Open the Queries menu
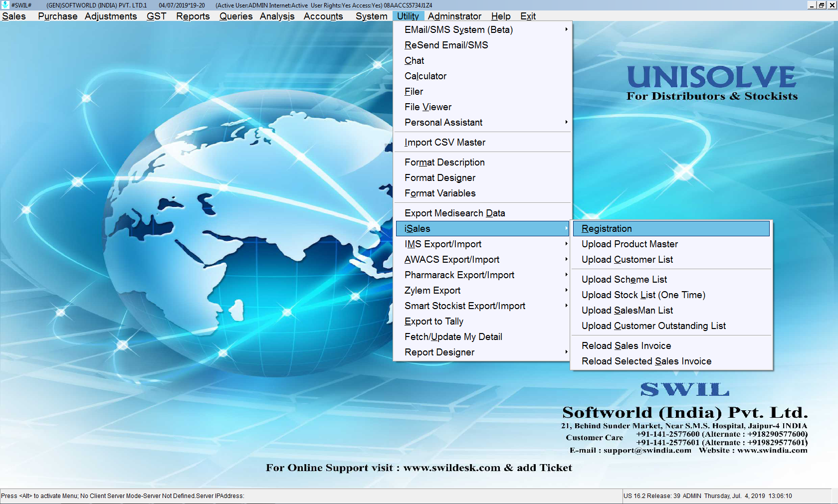Viewport: 838px width, 504px height. (x=236, y=16)
